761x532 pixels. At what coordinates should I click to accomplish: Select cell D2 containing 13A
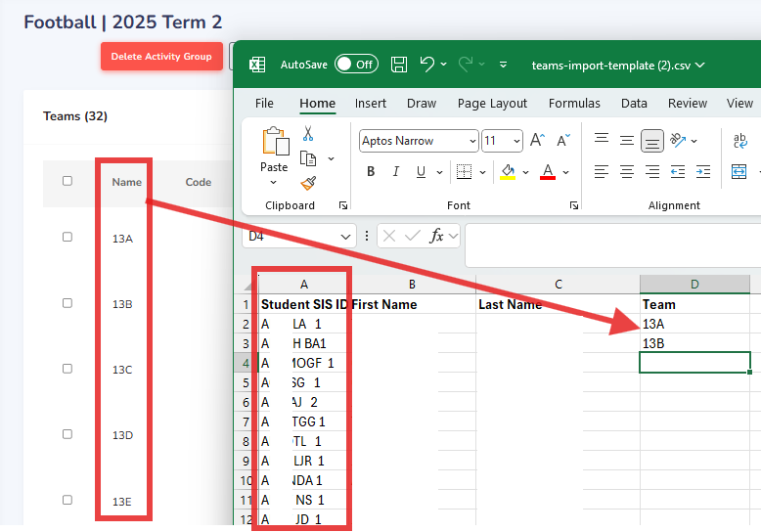click(x=694, y=324)
